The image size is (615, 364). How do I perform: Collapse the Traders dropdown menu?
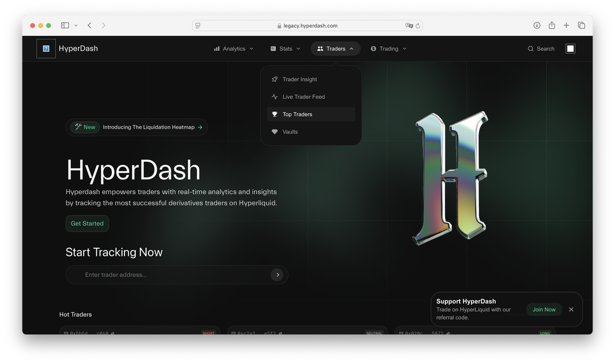pos(336,49)
